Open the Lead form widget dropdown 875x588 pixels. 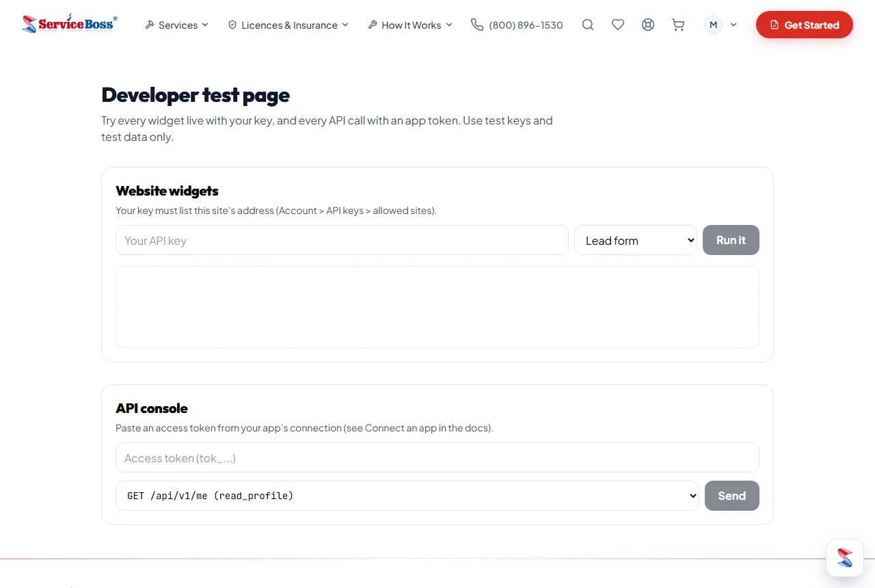[x=636, y=240]
